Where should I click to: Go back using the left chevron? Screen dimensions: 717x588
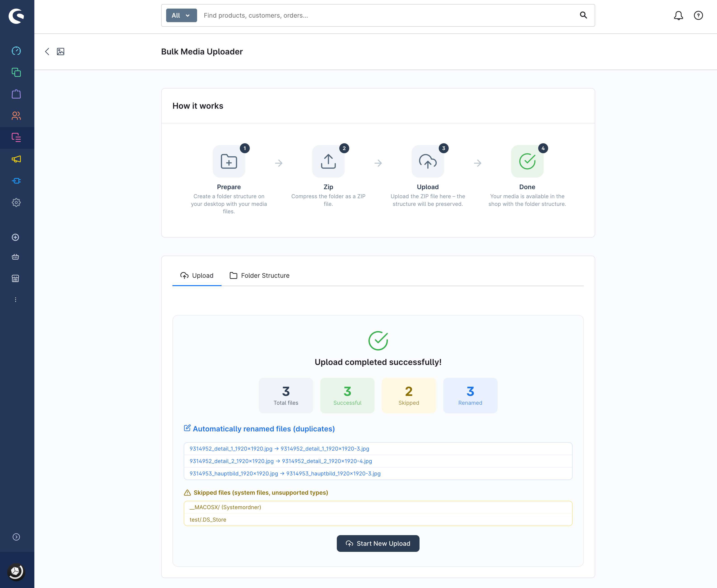click(x=47, y=52)
